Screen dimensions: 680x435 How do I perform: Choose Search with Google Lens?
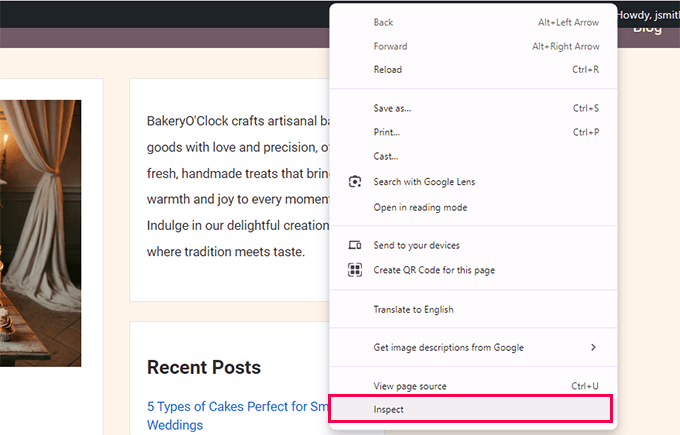tap(424, 182)
